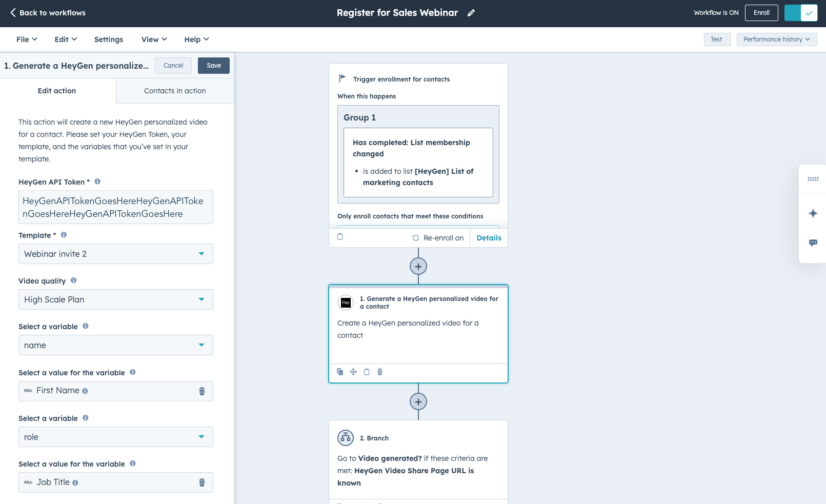The width and height of the screenshot is (826, 504).
Task: Click the HeyGen logo on action card
Action: pos(346,303)
